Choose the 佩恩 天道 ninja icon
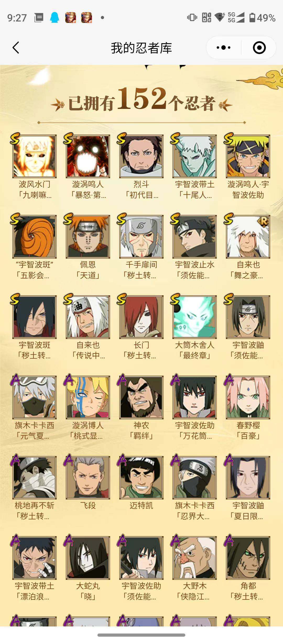Image resolution: width=283 pixels, height=644 pixels. (x=88, y=237)
